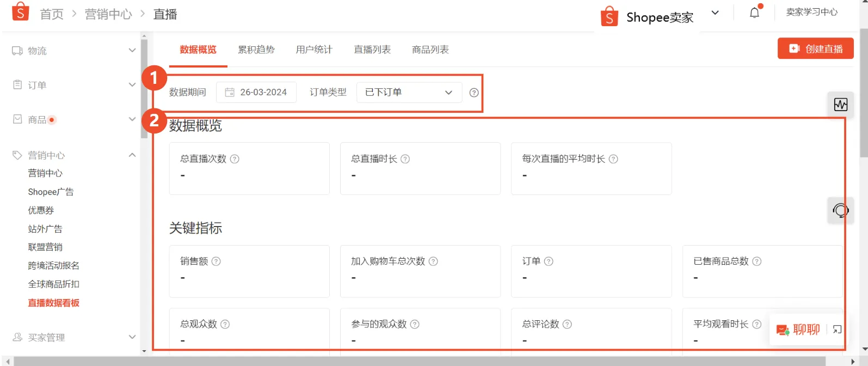
Task: Click help icon beside 已售商品总数
Action: (756, 261)
